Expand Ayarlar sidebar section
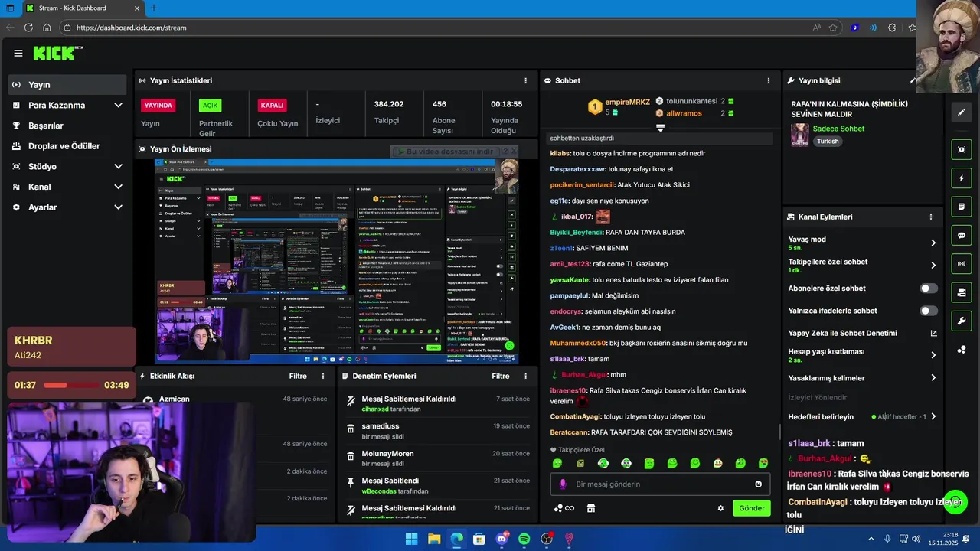This screenshot has width=980, height=551. point(118,207)
